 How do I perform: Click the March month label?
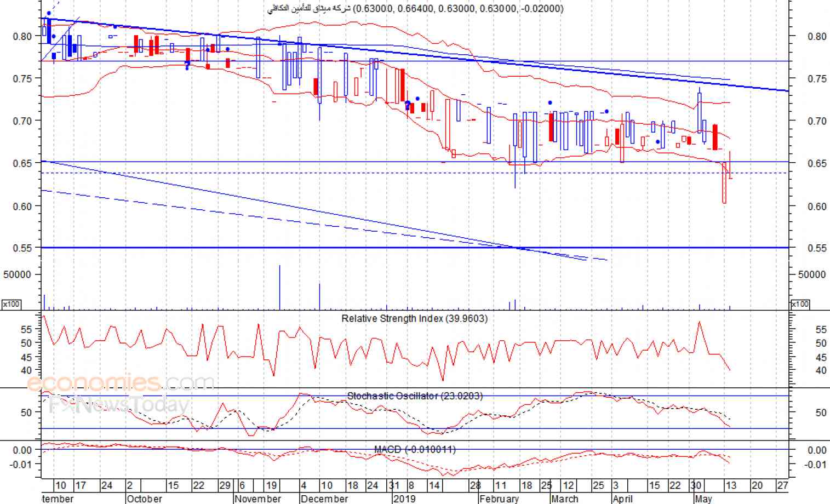coord(564,499)
